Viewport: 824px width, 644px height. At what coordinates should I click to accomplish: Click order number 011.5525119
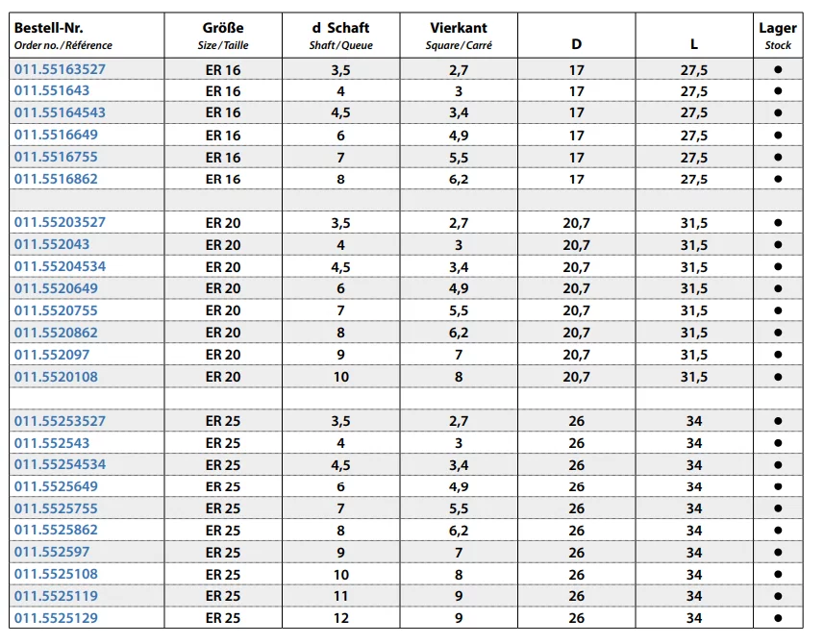[56, 596]
